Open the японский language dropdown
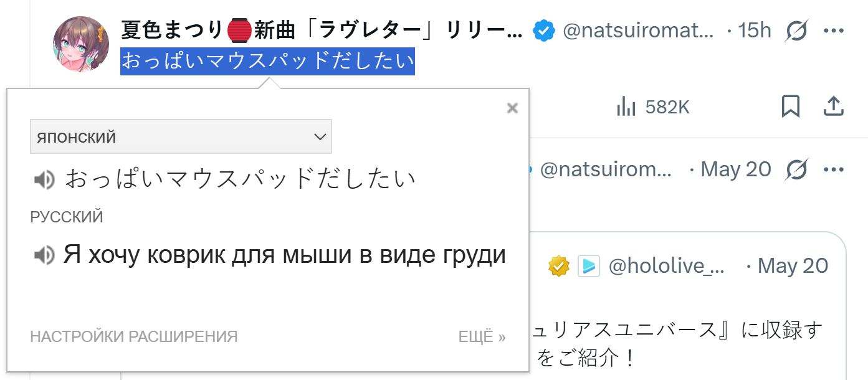The height and width of the screenshot is (380, 868). pos(181,136)
